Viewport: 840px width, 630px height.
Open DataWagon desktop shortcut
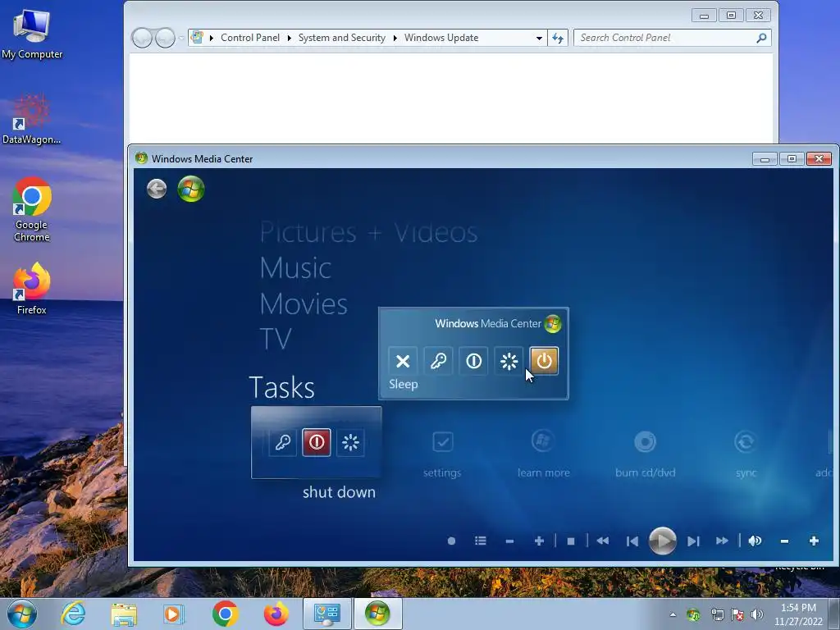click(x=31, y=120)
